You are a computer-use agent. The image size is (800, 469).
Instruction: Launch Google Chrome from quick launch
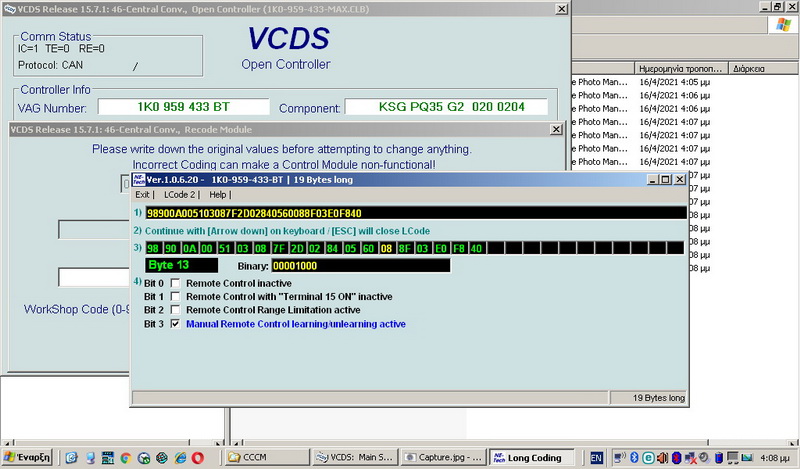pyautogui.click(x=126, y=458)
